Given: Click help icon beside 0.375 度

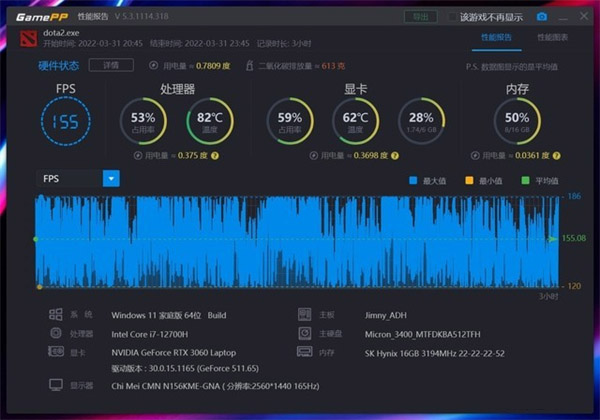Looking at the screenshot, I should point(215,156).
